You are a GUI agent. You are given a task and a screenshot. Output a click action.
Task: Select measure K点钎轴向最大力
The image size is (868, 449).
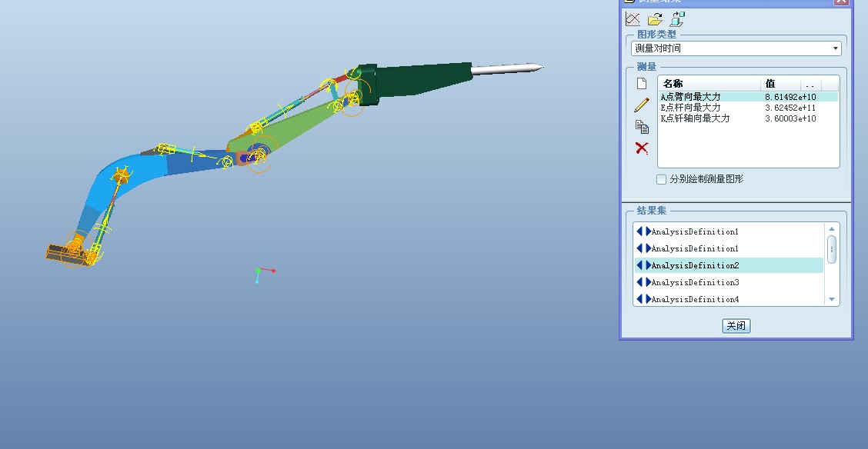coord(695,118)
